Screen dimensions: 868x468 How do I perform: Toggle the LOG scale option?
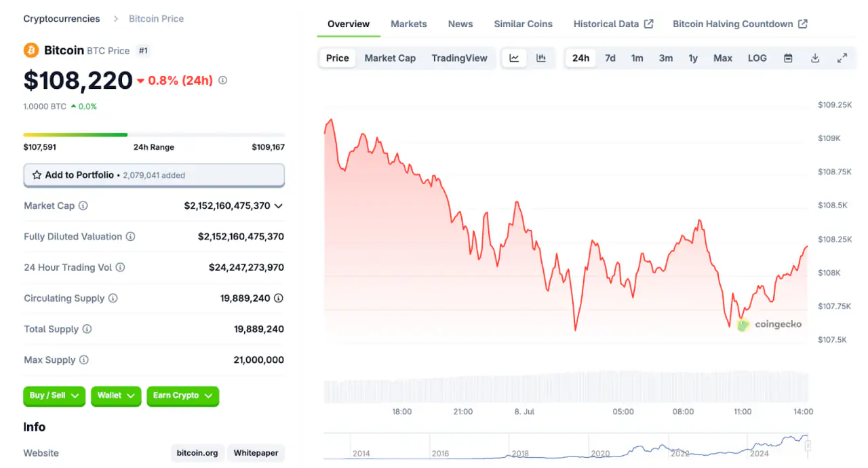757,58
